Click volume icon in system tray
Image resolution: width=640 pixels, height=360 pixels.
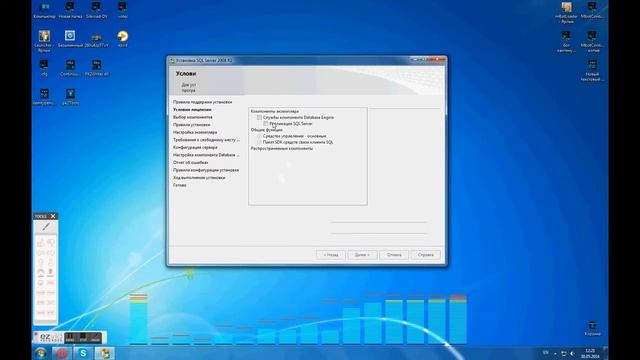coord(572,353)
